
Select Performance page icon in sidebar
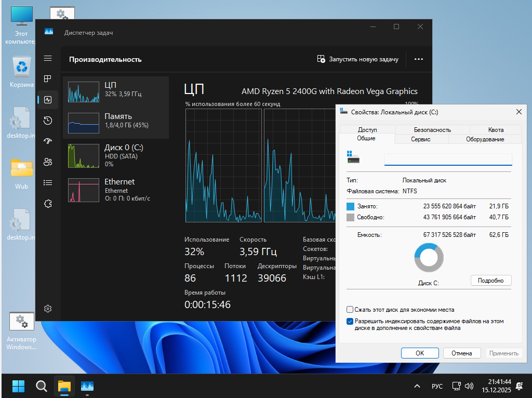48,100
